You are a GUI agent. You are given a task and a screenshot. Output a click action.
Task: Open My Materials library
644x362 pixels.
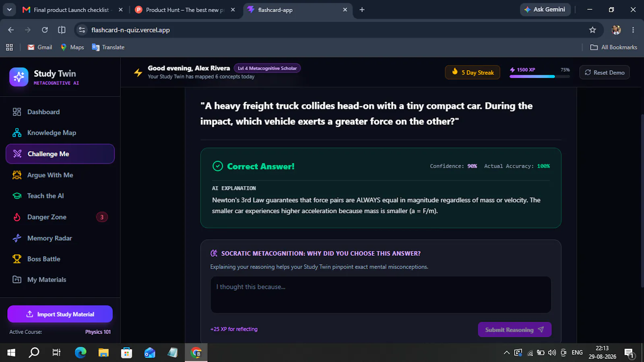click(x=60, y=280)
